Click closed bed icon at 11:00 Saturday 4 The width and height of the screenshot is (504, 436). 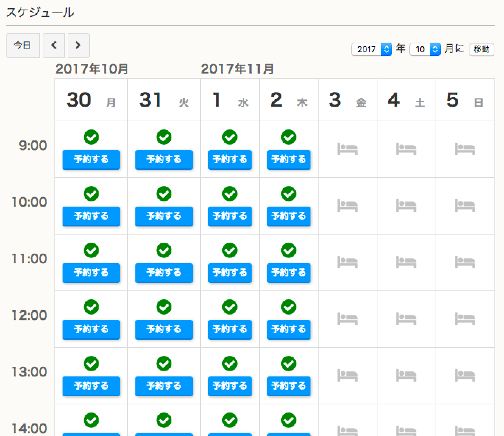tap(406, 262)
